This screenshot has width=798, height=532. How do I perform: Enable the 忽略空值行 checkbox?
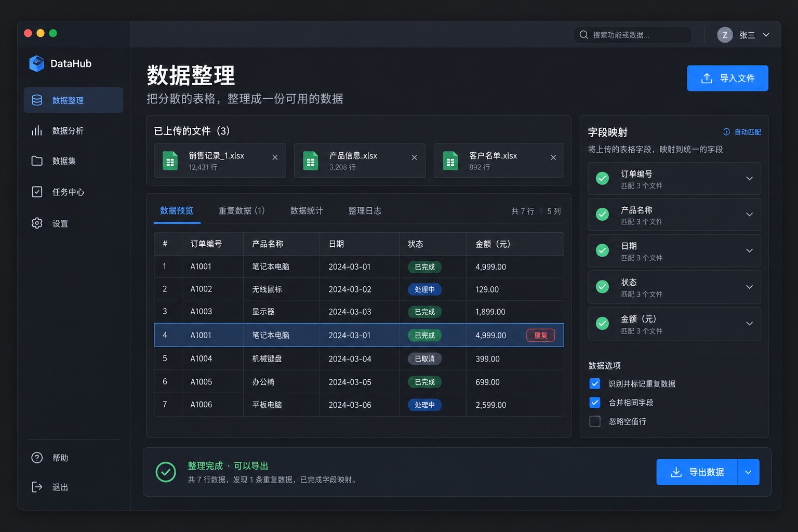coord(595,421)
